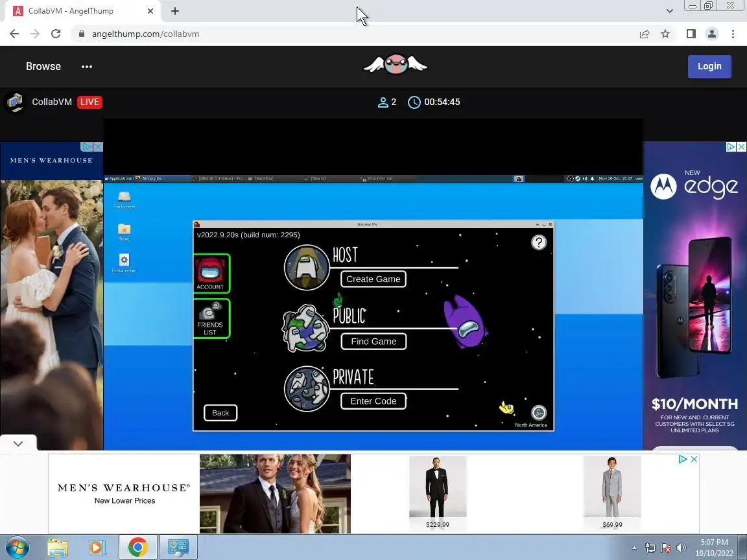
Task: Show hidden system tray icons
Action: click(634, 548)
